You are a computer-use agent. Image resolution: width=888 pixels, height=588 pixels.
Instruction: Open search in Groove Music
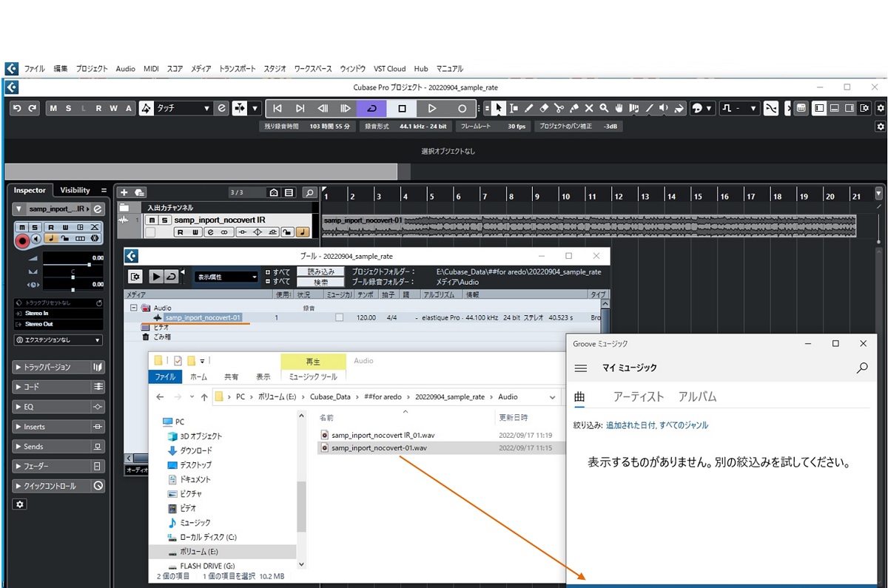pyautogui.click(x=862, y=368)
